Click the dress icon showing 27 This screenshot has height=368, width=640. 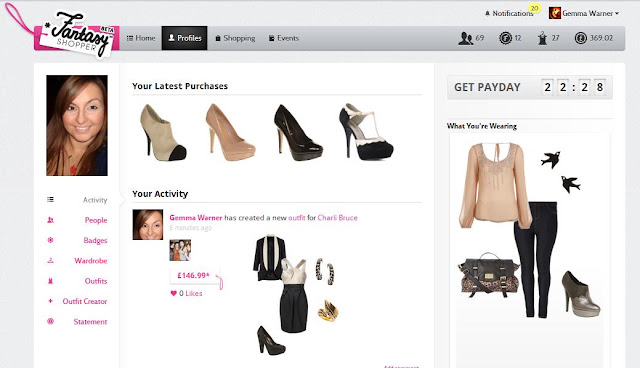pos(542,38)
